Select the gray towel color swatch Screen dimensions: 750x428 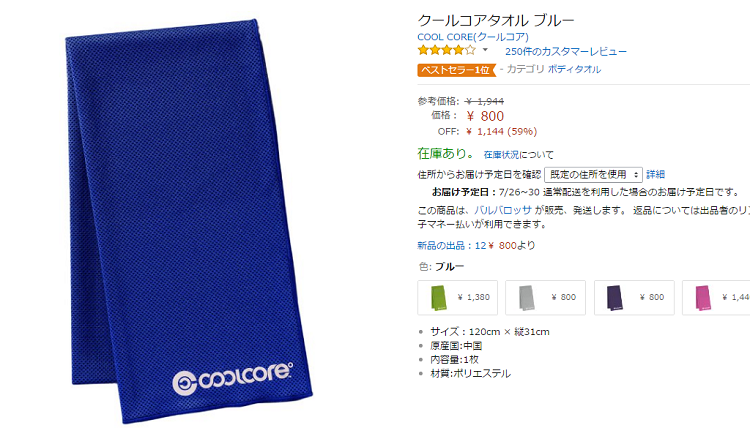(x=545, y=297)
